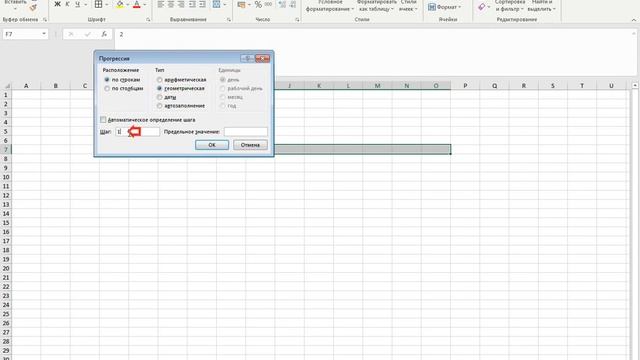This screenshot has width=640, height=360.
Task: Click the Clear eraser icon
Action: (x=482, y=7)
